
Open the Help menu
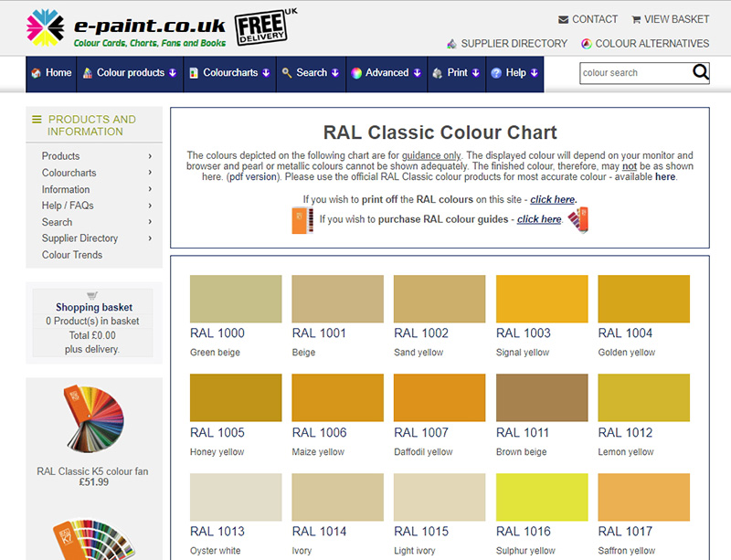tap(514, 73)
